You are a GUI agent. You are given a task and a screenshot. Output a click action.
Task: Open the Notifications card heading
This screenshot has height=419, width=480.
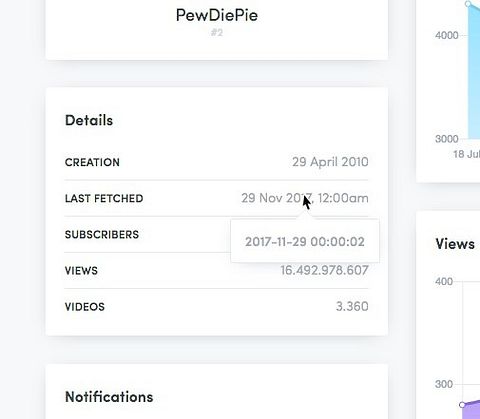tap(109, 397)
